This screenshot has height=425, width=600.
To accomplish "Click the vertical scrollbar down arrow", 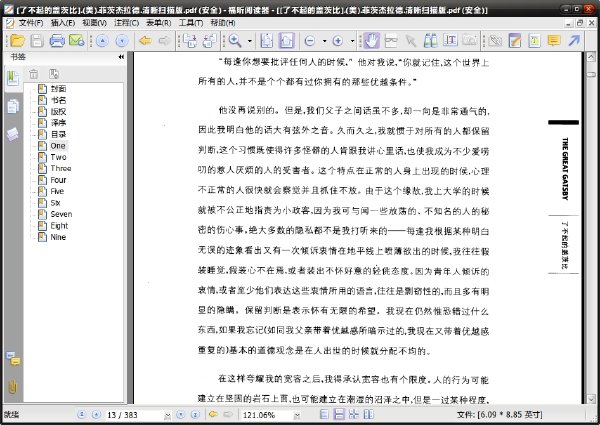I will point(591,399).
